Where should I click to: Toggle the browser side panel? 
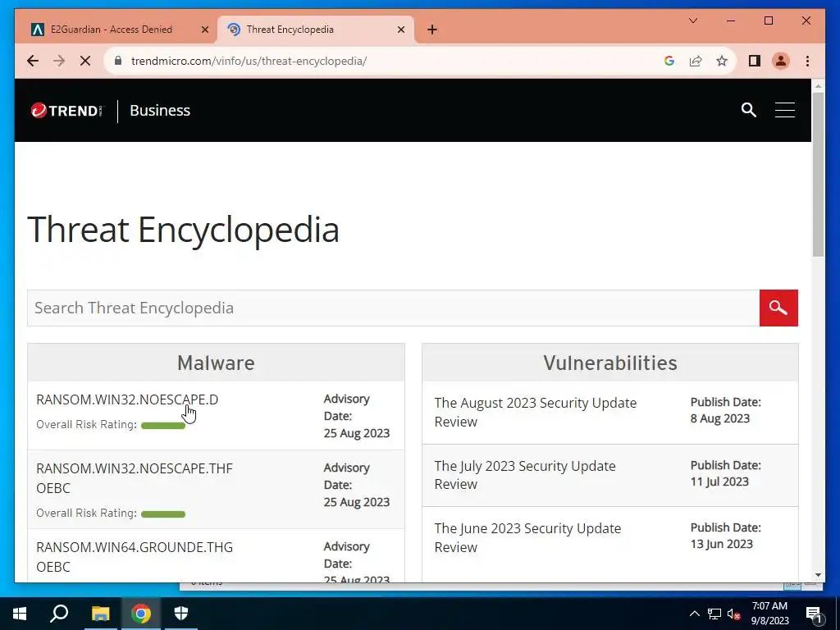[x=755, y=61]
